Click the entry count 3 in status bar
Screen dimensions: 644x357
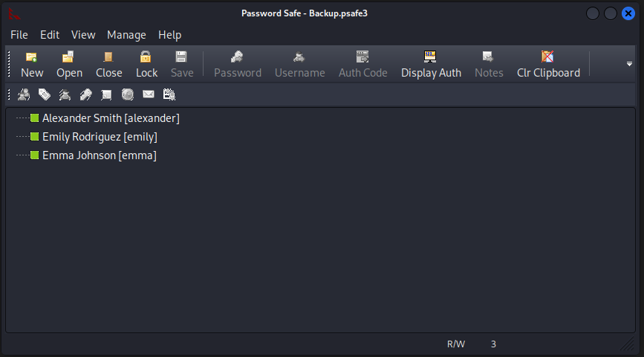(x=493, y=344)
